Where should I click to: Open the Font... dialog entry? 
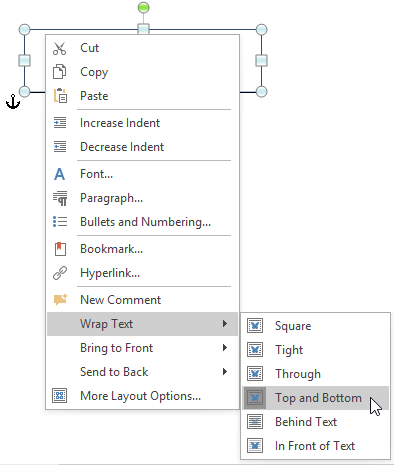coord(142,174)
